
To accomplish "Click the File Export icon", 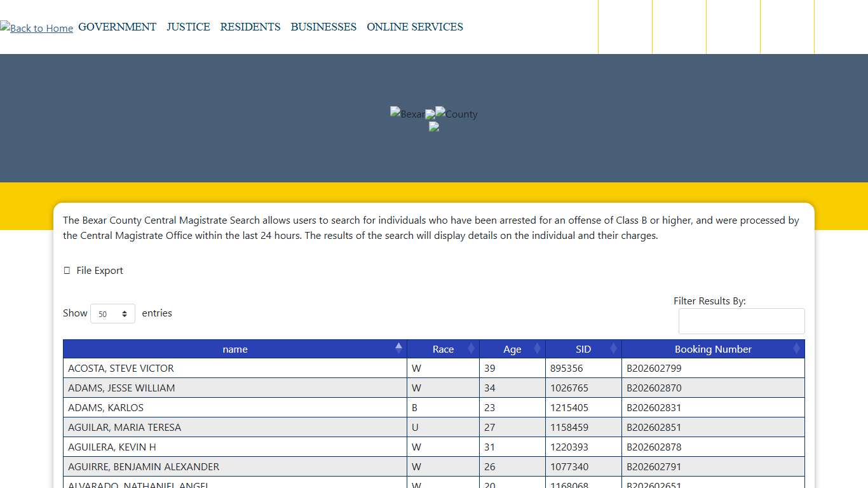I will pyautogui.click(x=67, y=270).
